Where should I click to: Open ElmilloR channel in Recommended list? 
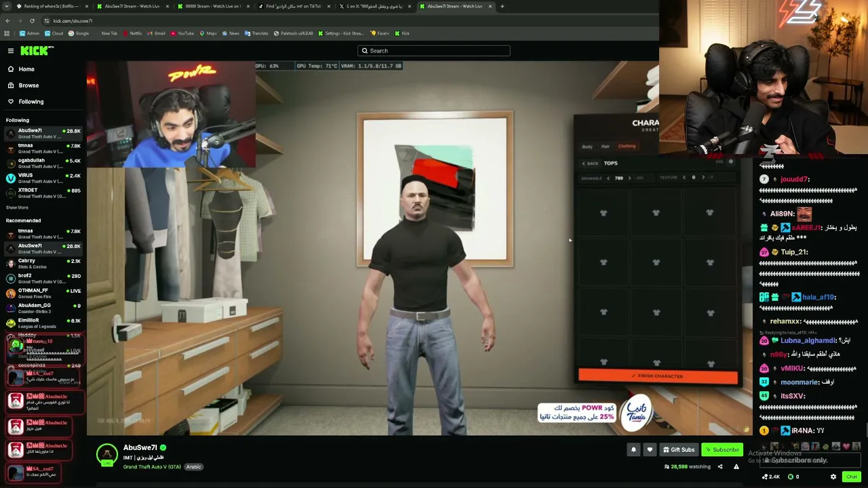[43, 323]
